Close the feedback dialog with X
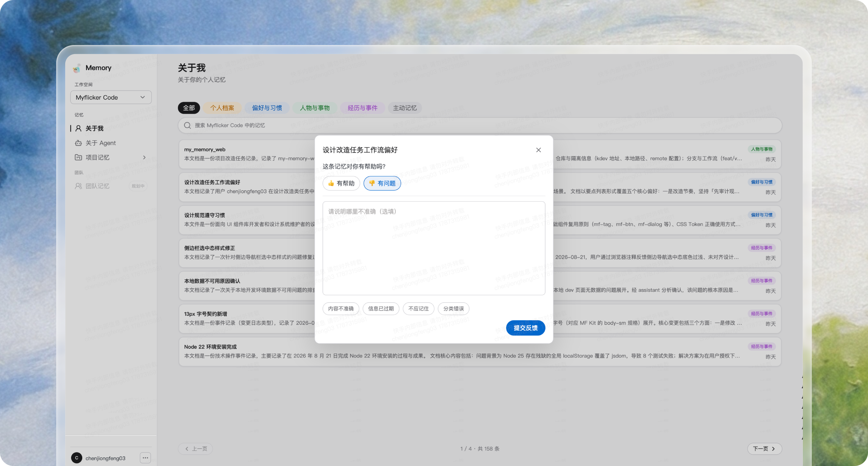Screen dimensions: 868x466 tap(538, 150)
